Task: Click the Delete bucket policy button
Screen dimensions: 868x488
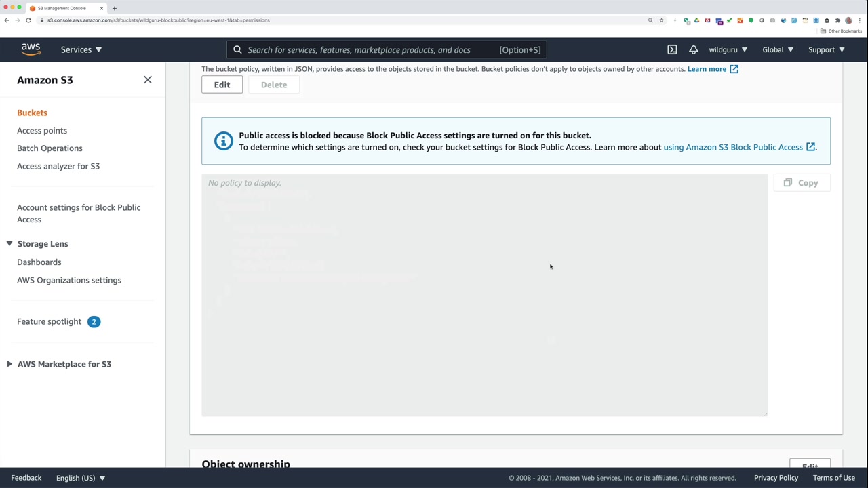Action: click(274, 85)
